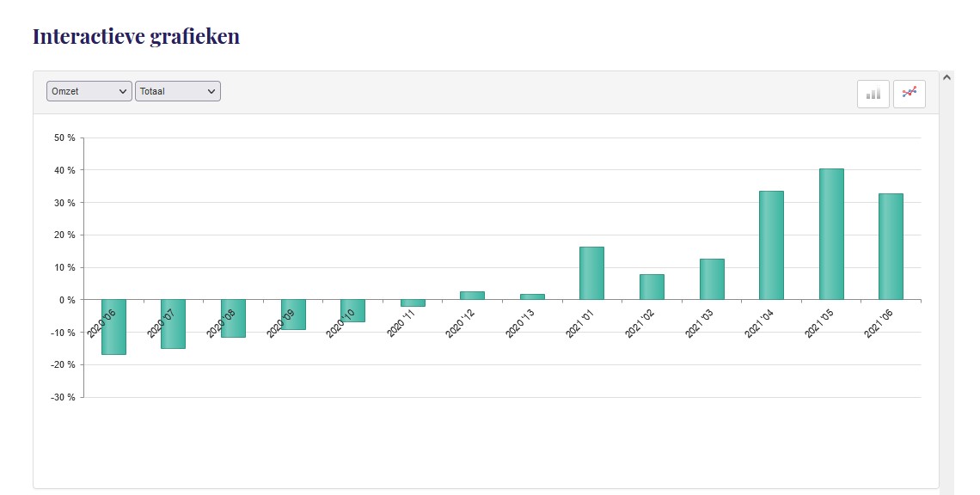Viewport: 980px width, 495px height.
Task: Click the 2021'03 bar
Action: pyautogui.click(x=712, y=279)
